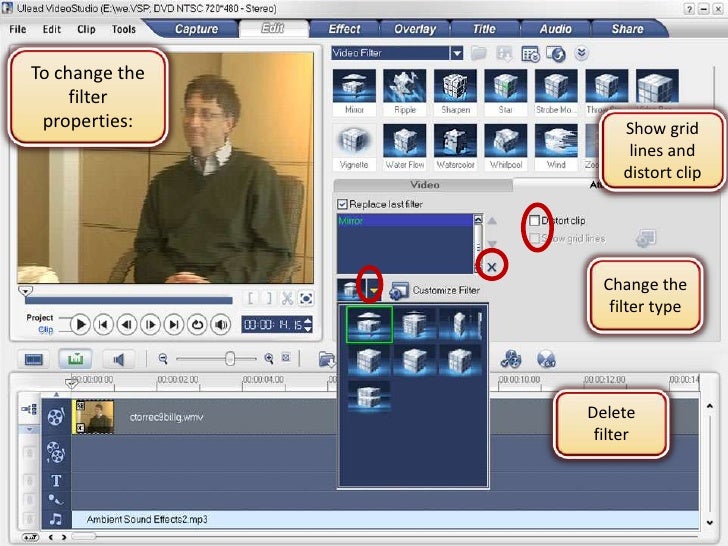
Task: Zoom out the timeline
Action: tap(162, 358)
